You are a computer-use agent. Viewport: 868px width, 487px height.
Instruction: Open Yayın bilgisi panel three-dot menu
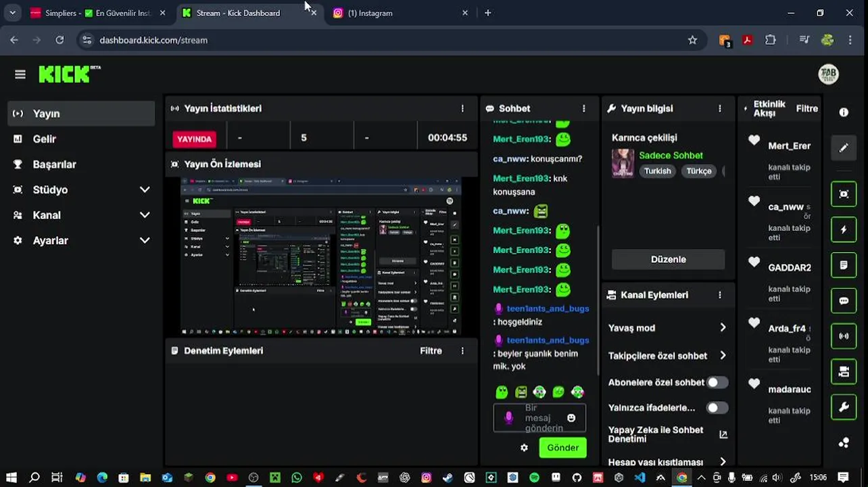pyautogui.click(x=720, y=108)
